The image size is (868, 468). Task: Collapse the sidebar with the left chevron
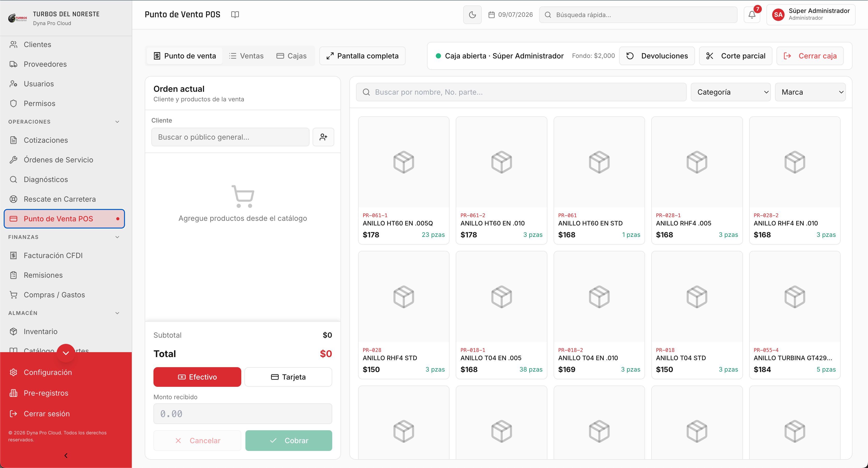point(66,456)
